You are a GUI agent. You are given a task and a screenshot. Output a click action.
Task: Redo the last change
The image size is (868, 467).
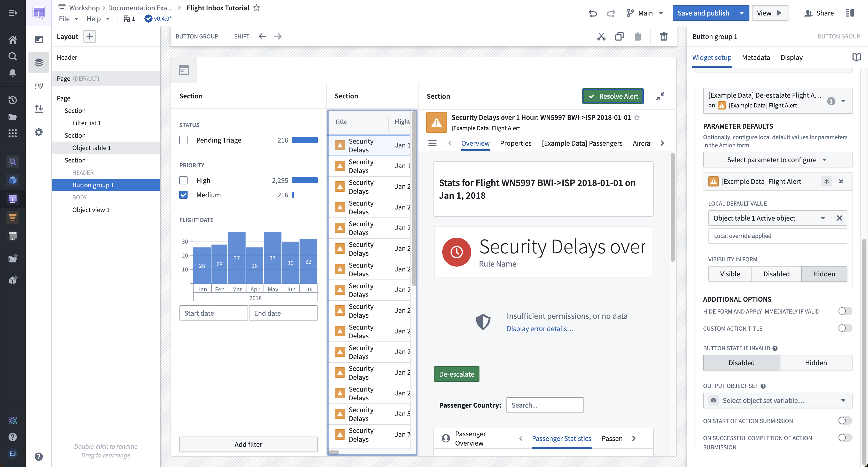coord(610,13)
